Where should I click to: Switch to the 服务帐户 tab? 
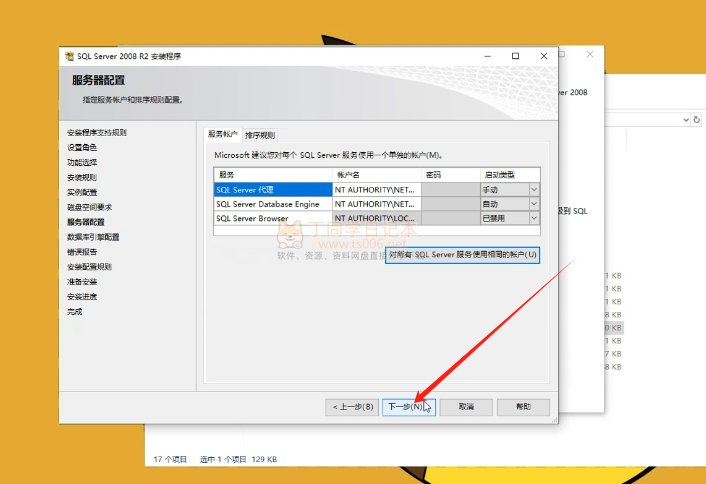click(x=222, y=134)
